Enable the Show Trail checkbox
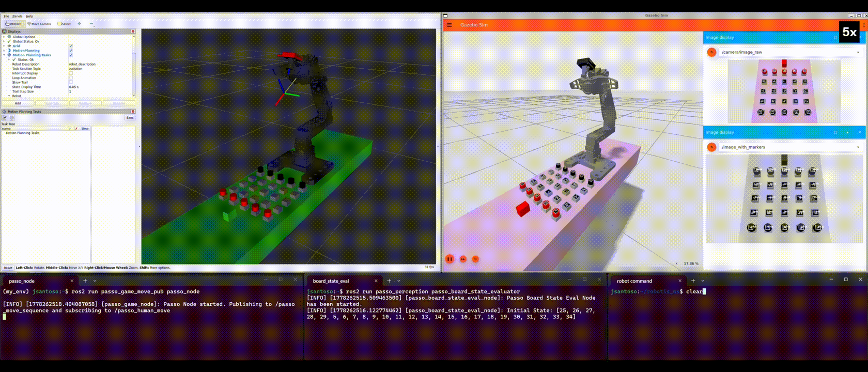868x372 pixels. pyautogui.click(x=71, y=82)
